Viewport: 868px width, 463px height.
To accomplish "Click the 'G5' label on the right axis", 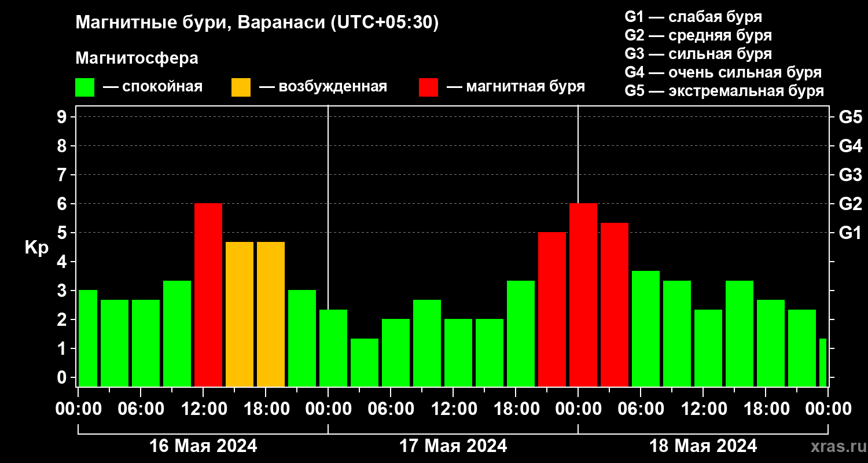I will [850, 117].
